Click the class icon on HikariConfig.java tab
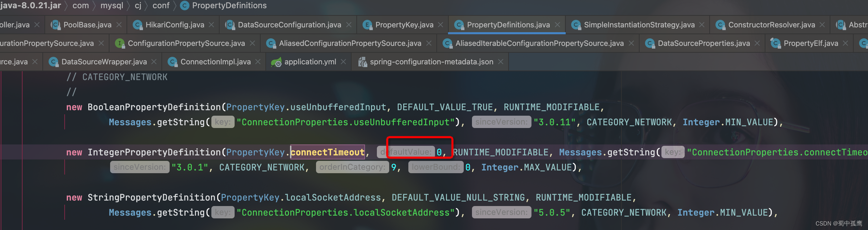This screenshot has width=868, height=230. point(137,25)
